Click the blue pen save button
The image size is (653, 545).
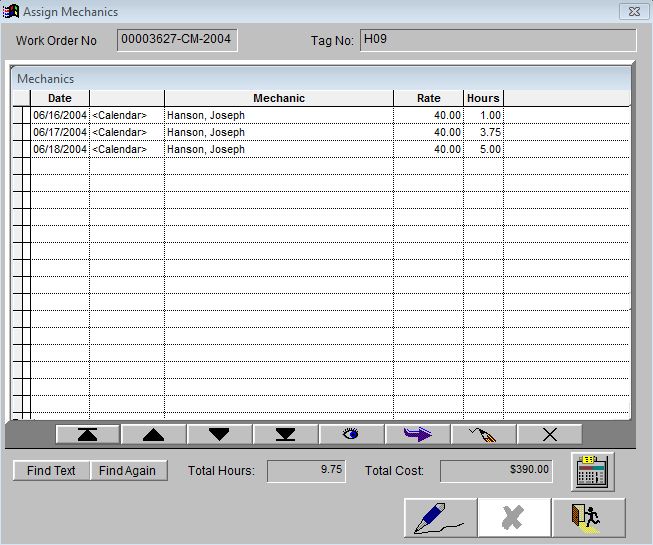coord(441,518)
